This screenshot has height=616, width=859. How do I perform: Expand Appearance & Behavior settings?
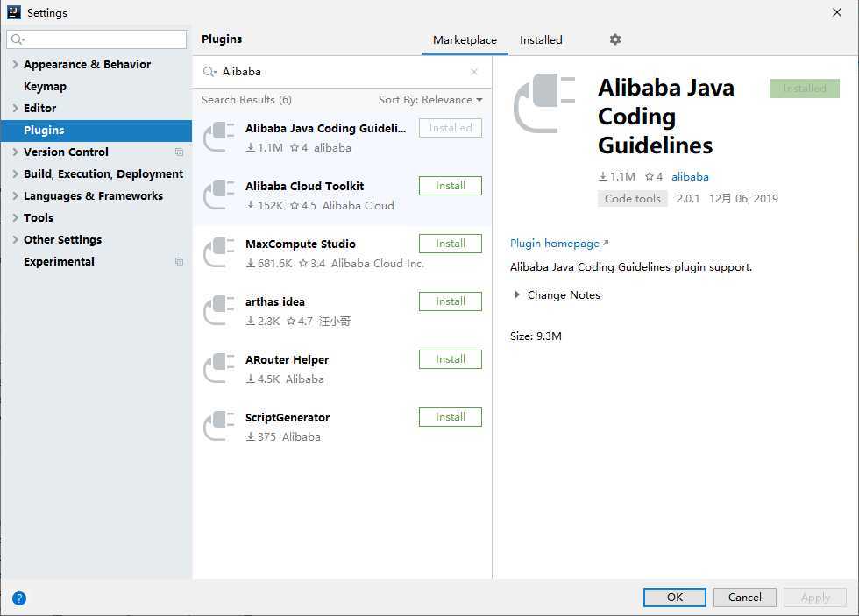pos(15,64)
